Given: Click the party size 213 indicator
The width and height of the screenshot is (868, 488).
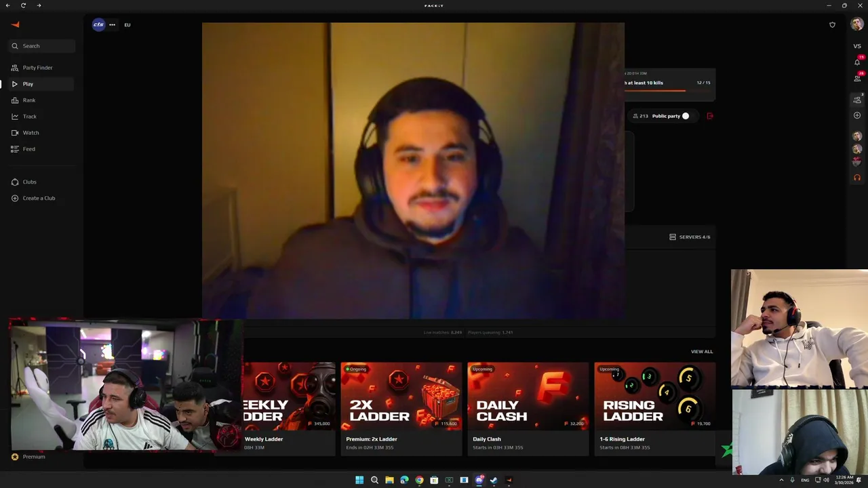Looking at the screenshot, I should (640, 116).
